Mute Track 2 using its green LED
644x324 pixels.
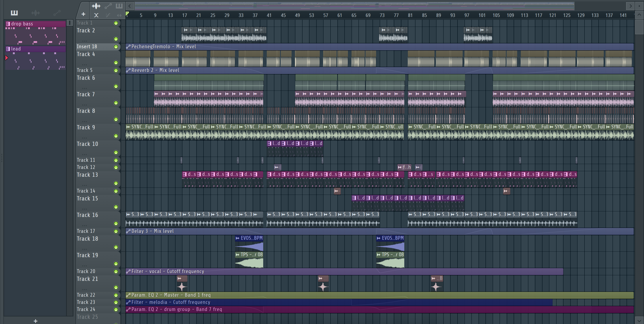(116, 39)
